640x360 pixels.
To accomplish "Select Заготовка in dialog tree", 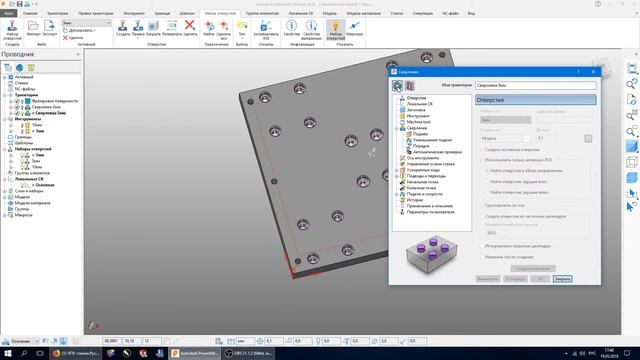I will [x=416, y=110].
